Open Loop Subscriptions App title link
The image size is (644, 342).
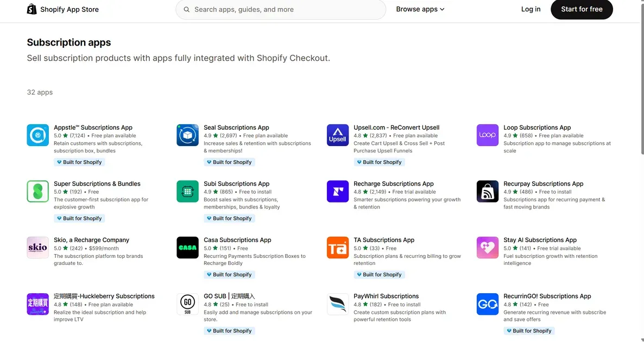(537, 128)
